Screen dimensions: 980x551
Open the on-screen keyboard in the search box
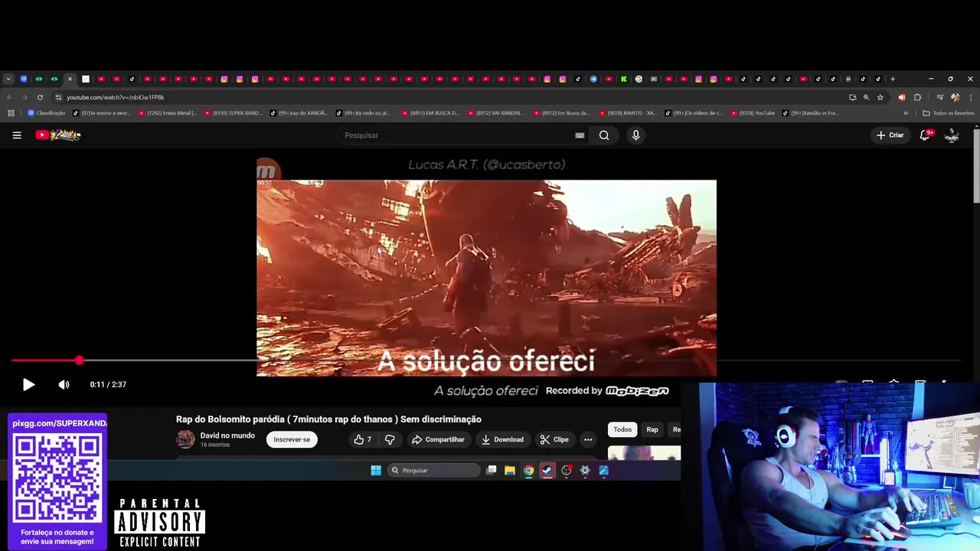coord(580,135)
